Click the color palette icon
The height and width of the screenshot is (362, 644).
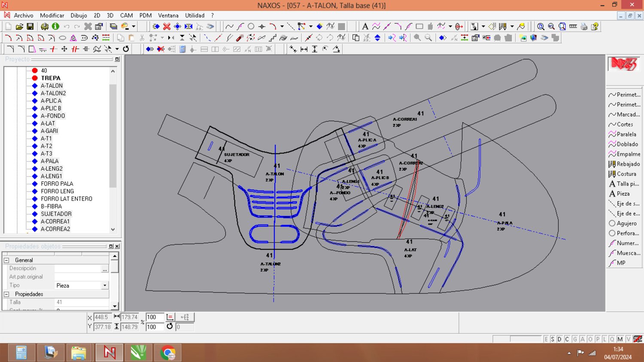pyautogui.click(x=125, y=27)
